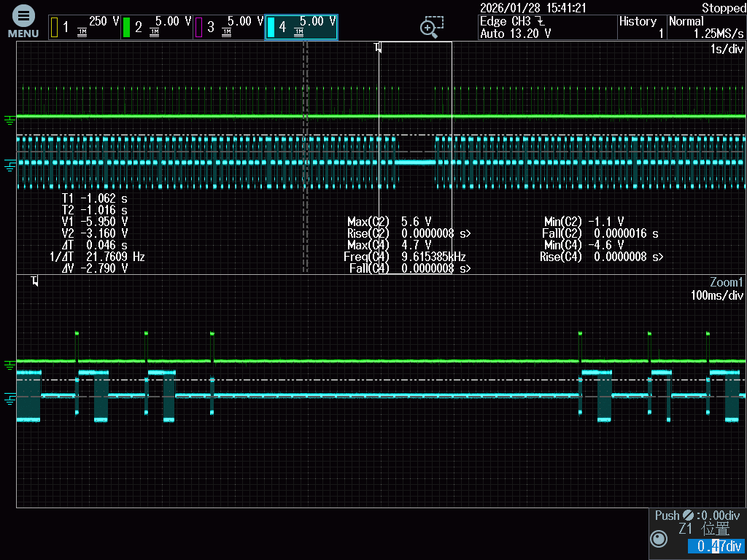Click the T1 -1.062 s cursor readout

pos(94,198)
